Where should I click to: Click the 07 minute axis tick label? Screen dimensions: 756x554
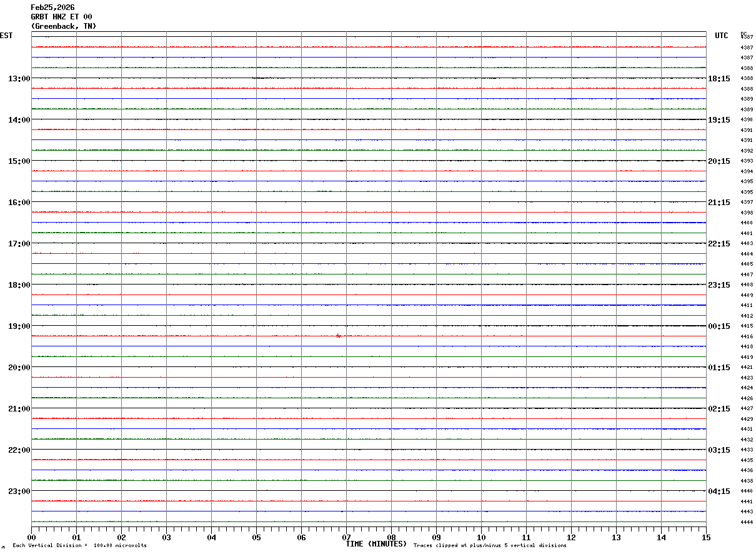point(346,537)
